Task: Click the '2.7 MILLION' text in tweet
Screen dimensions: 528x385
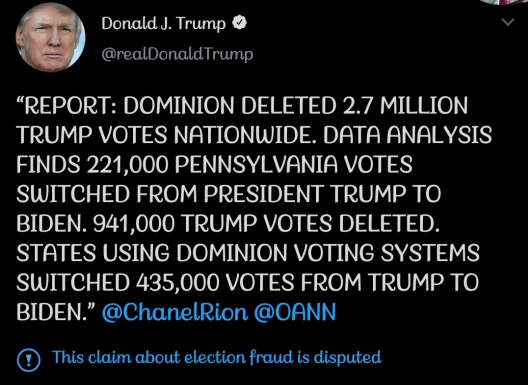Action: [x=405, y=105]
